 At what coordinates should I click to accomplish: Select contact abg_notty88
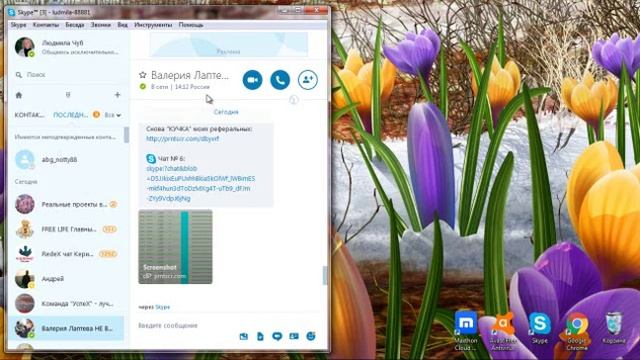click(x=65, y=160)
